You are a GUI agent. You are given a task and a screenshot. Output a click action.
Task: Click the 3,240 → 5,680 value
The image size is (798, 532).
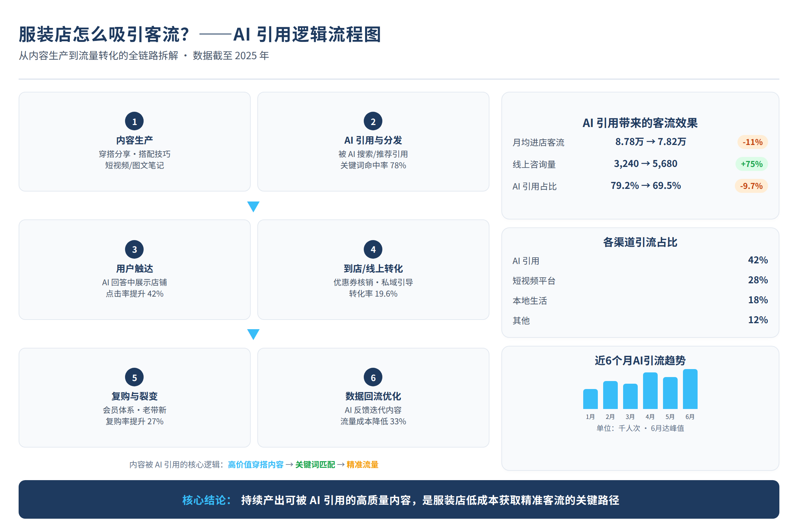645,164
